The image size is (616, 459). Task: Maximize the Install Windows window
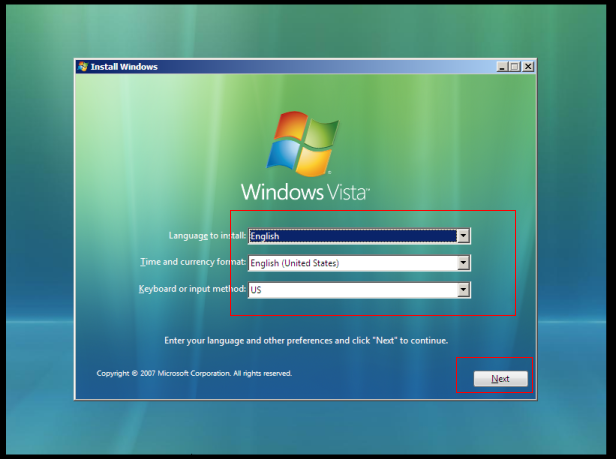(x=515, y=67)
